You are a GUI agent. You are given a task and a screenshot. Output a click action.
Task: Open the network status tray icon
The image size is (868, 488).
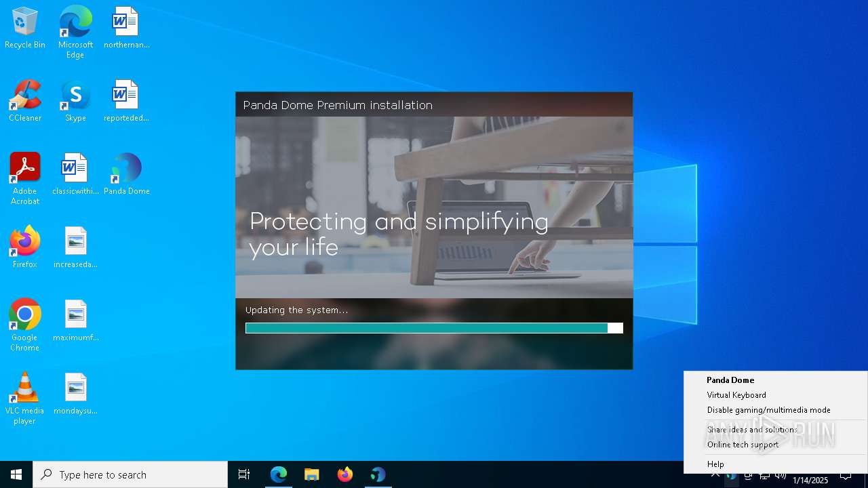[x=764, y=475]
